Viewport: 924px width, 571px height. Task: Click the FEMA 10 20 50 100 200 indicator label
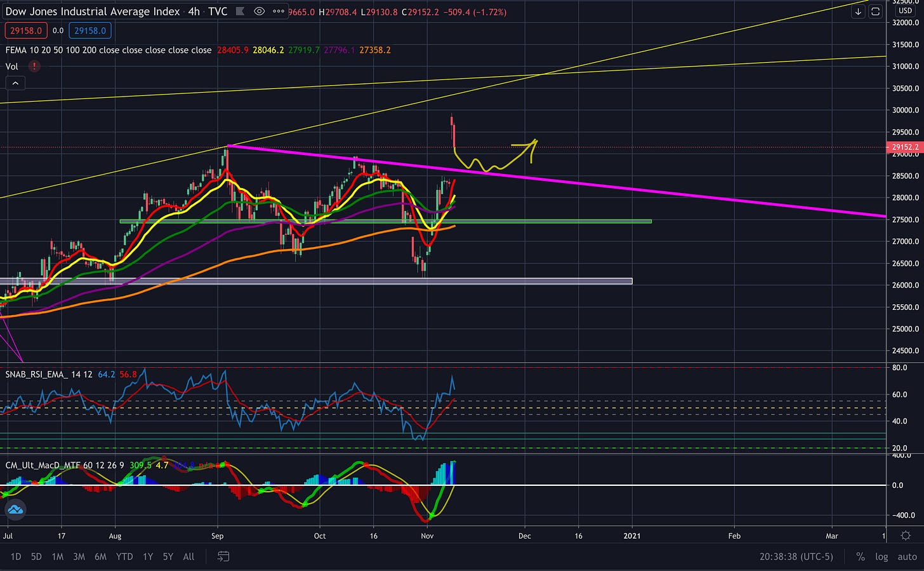pyautogui.click(x=109, y=50)
